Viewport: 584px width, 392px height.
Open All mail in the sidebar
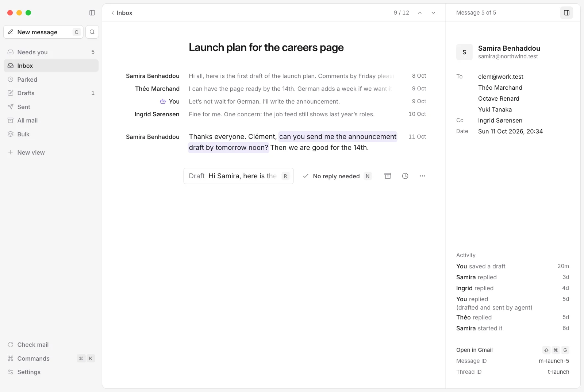[51, 120]
